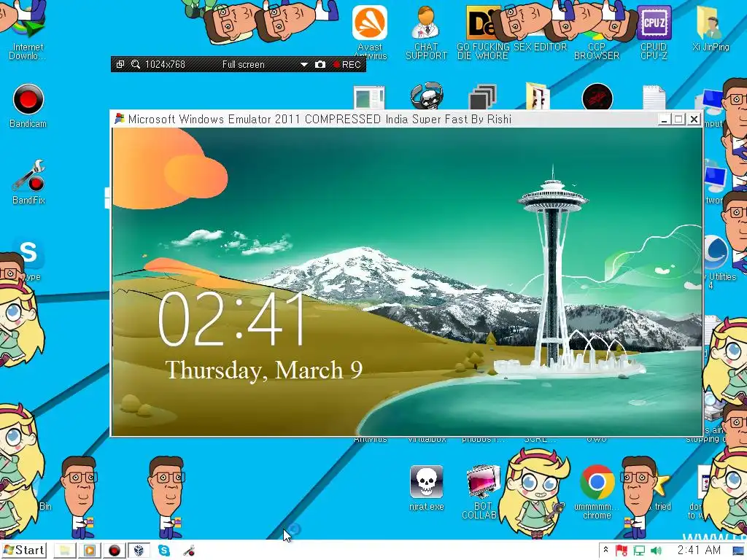Screen dimensions: 747x560
Task: Switch to the VirtualBox taskbar button
Action: click(139, 551)
